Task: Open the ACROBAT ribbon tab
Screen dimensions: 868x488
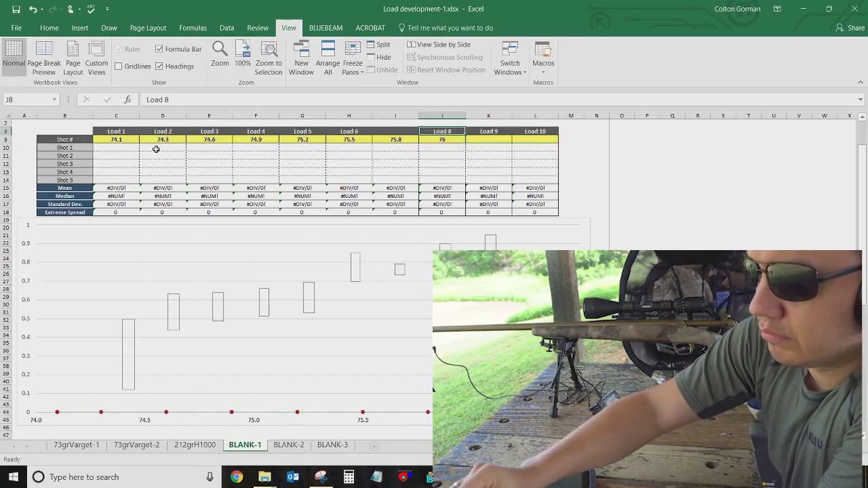Action: (x=370, y=28)
